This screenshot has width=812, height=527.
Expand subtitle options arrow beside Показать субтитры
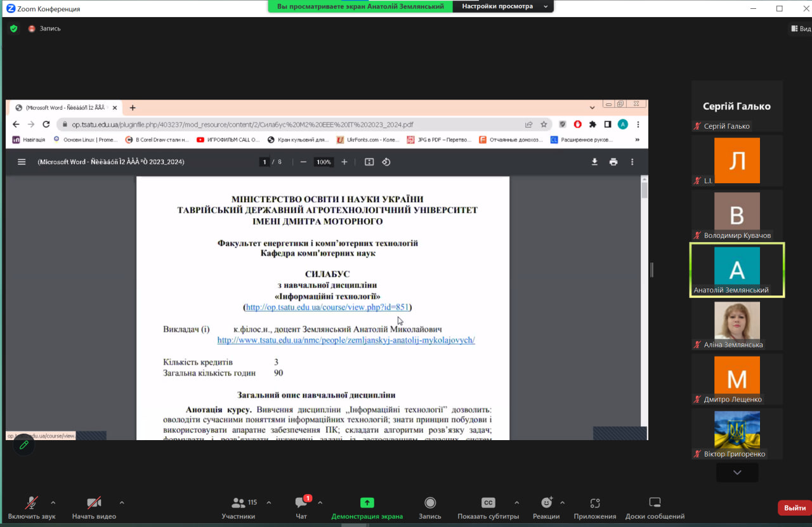coord(516,503)
